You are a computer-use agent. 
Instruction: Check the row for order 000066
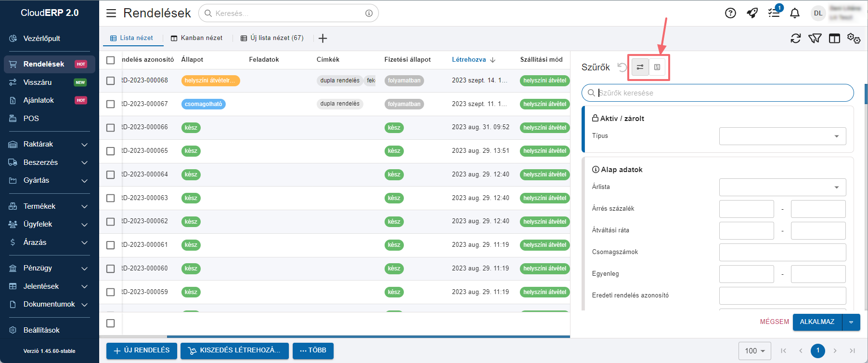click(111, 128)
